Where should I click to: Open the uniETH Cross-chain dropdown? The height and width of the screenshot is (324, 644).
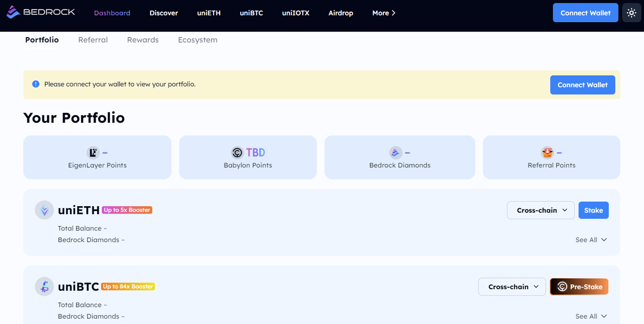tap(541, 210)
